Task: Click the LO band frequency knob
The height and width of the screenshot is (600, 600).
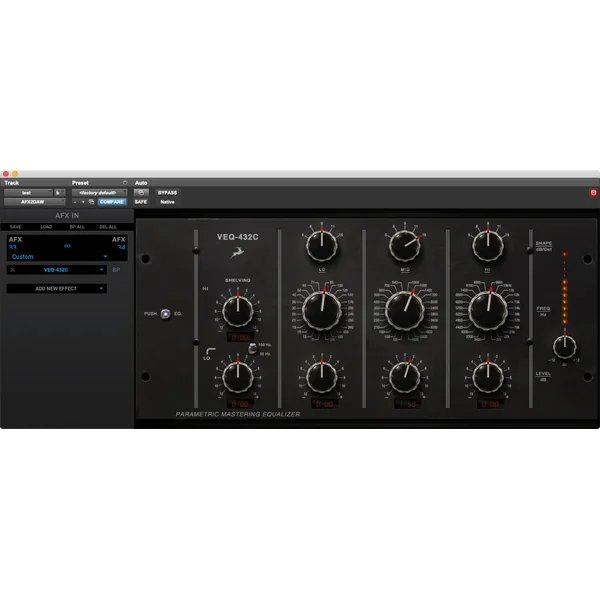Action: [322, 310]
